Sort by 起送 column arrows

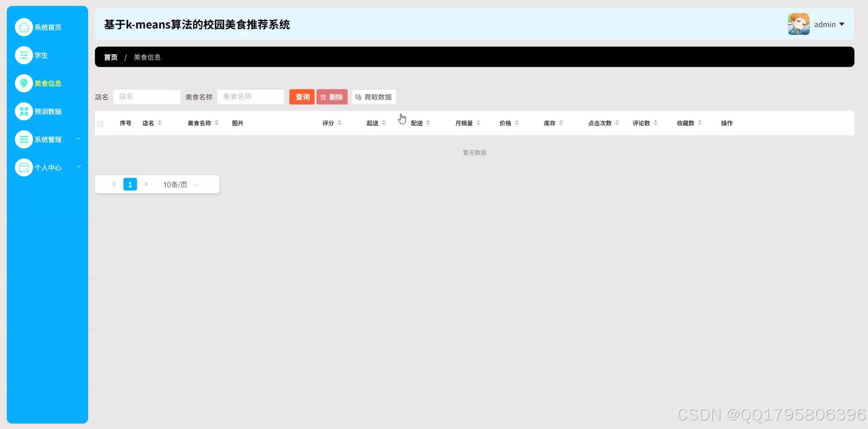click(384, 123)
